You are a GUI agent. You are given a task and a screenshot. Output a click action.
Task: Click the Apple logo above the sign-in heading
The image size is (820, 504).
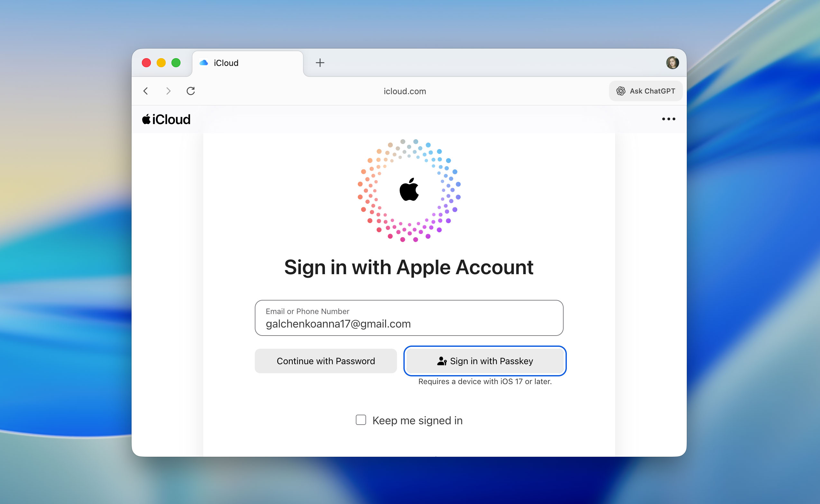click(x=410, y=191)
